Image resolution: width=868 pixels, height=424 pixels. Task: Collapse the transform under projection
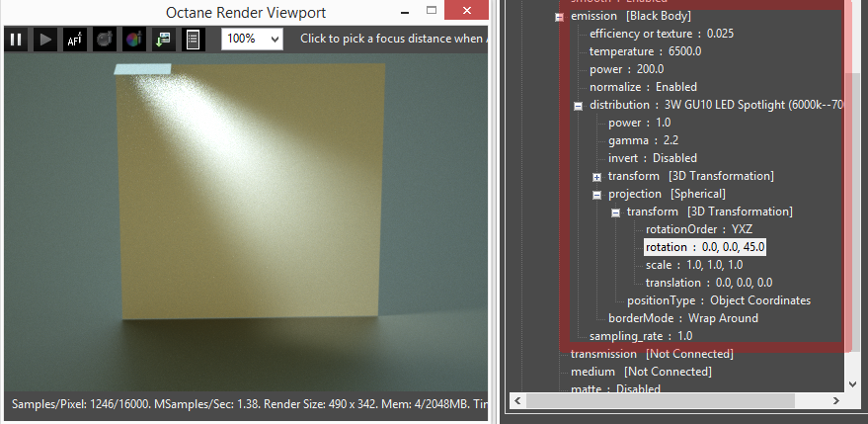615,212
